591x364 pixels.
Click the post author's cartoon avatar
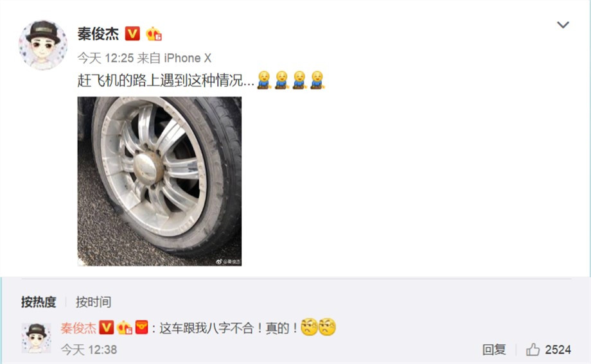pyautogui.click(x=42, y=45)
